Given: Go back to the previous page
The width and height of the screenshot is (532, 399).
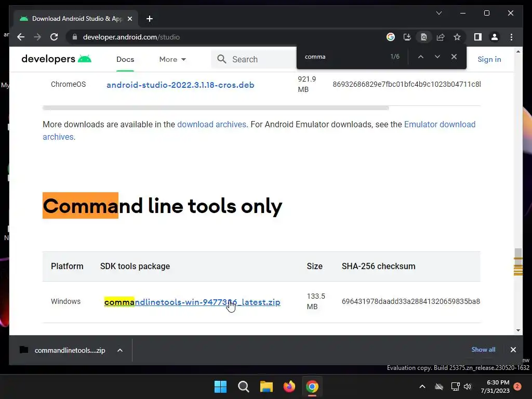Looking at the screenshot, I should (21, 37).
